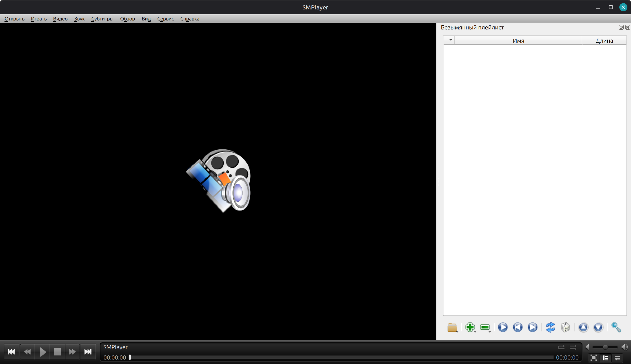Play the selected playlist item

503,327
